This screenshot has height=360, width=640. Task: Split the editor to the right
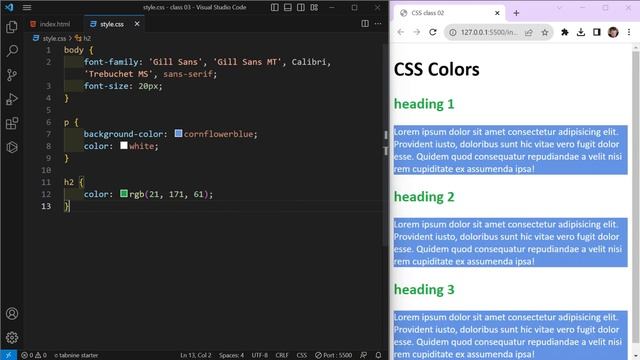[365, 24]
